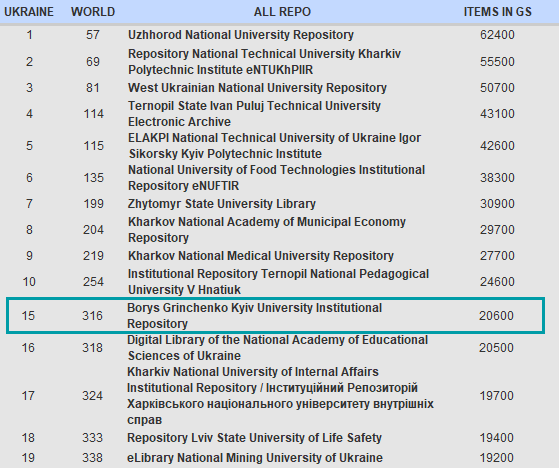Select items value 27700

(x=497, y=256)
